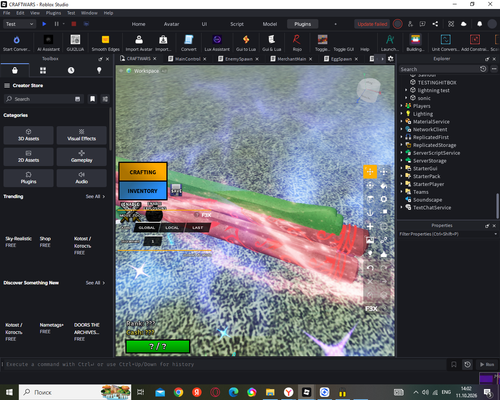Image resolution: width=500 pixels, height=400 pixels.
Task: Select the LAST axis option
Action: [x=197, y=228]
